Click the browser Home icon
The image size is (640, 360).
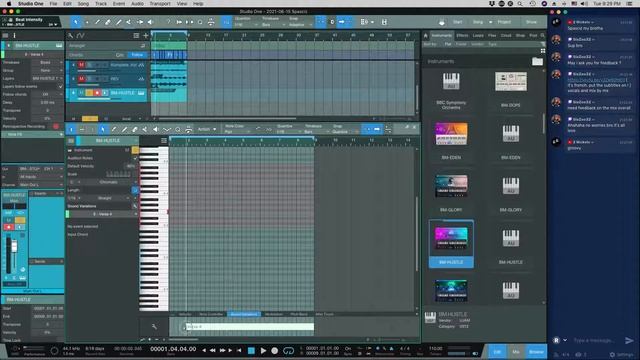[x=426, y=36]
